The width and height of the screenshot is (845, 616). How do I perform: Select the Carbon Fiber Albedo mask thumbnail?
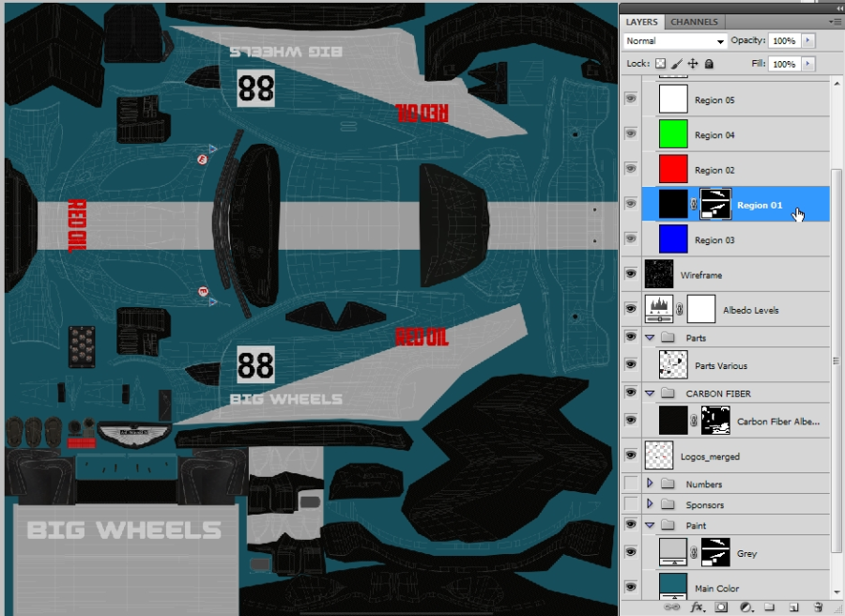[x=715, y=421]
